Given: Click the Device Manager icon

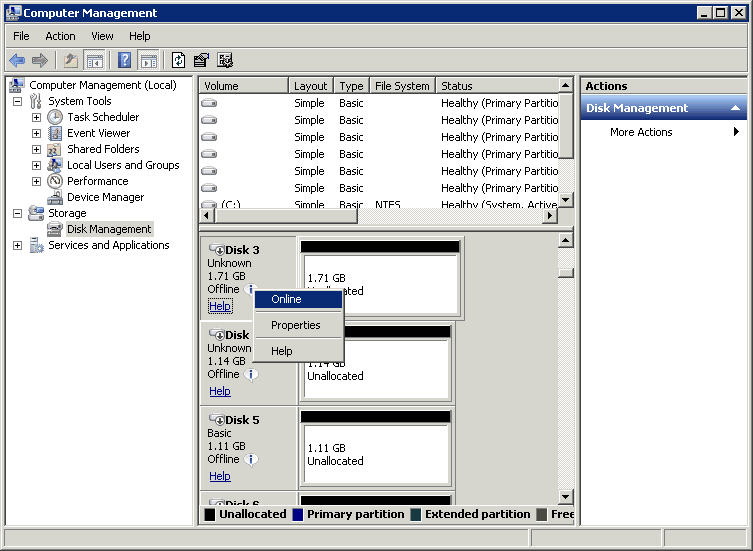Looking at the screenshot, I should 55,197.
